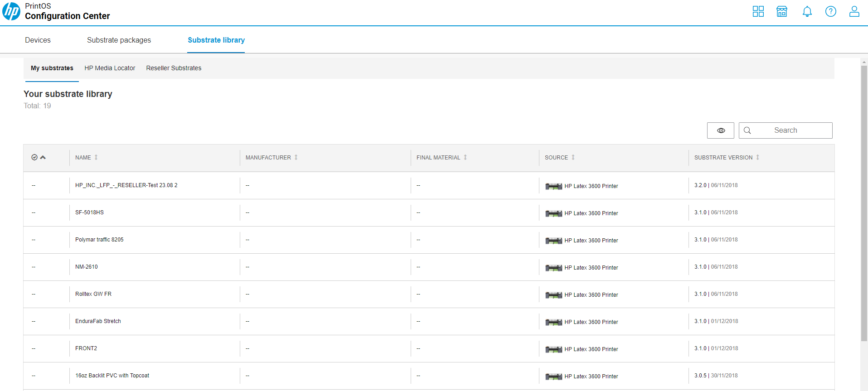Viewport: 868px width, 391px height.
Task: Open the marketplace store icon
Action: coord(782,11)
